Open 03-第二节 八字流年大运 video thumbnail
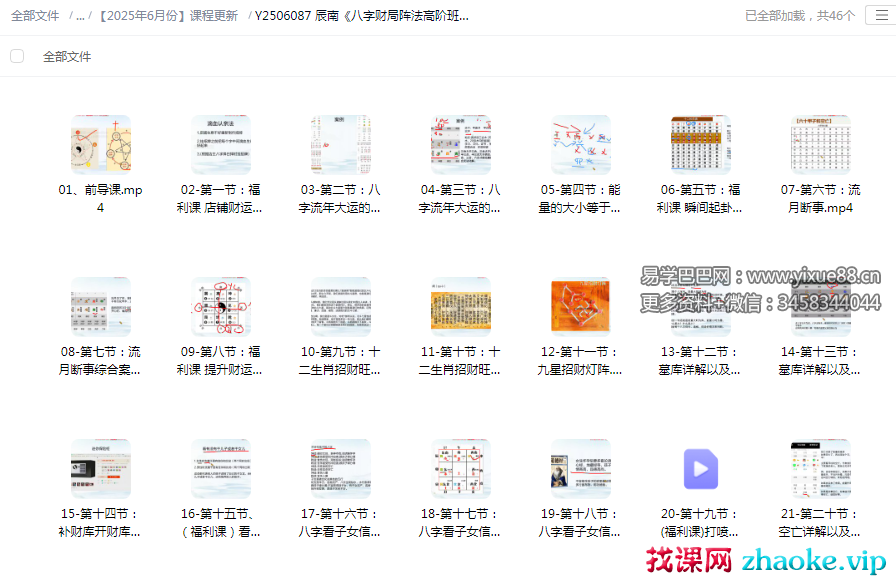896x579 pixels. click(340, 145)
